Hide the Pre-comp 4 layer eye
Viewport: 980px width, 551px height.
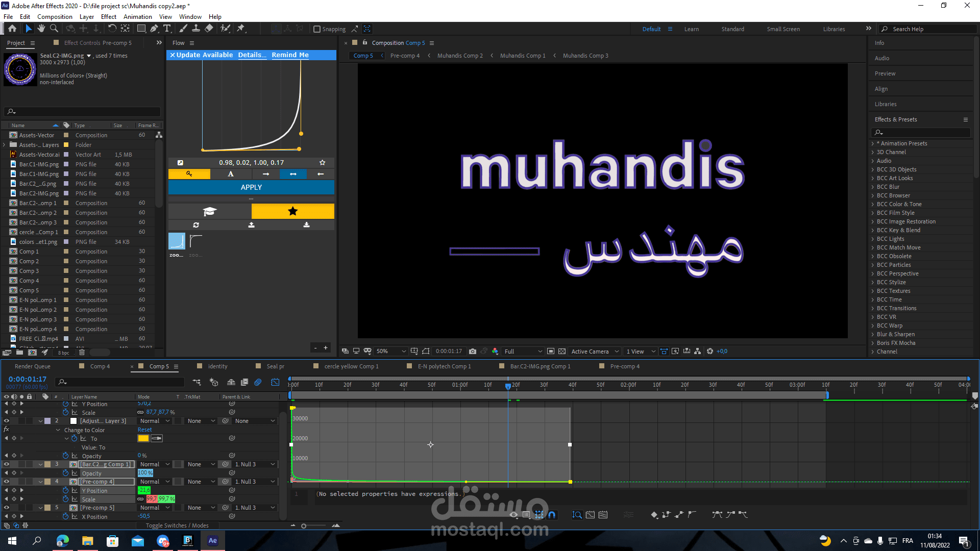(x=7, y=482)
